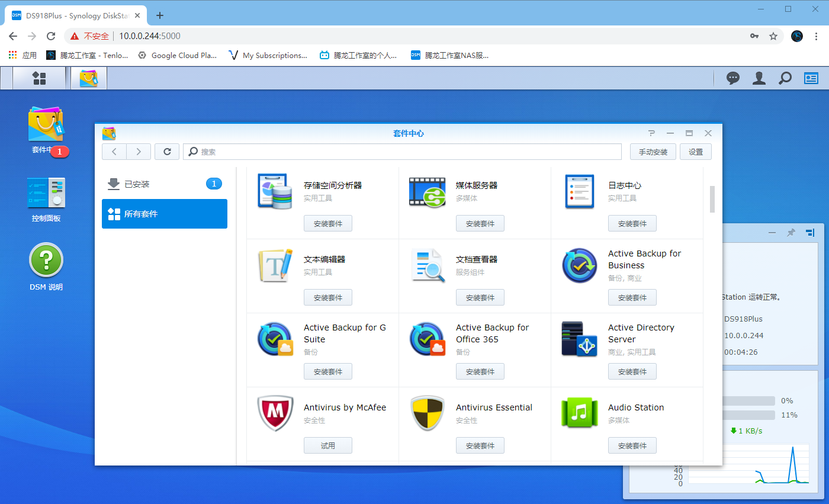Open the Audio Station package title

[x=636, y=407]
